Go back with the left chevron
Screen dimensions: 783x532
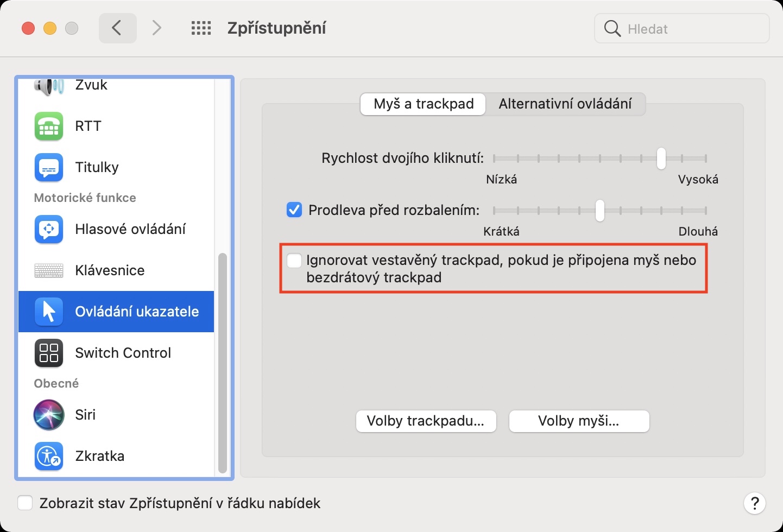click(x=117, y=28)
